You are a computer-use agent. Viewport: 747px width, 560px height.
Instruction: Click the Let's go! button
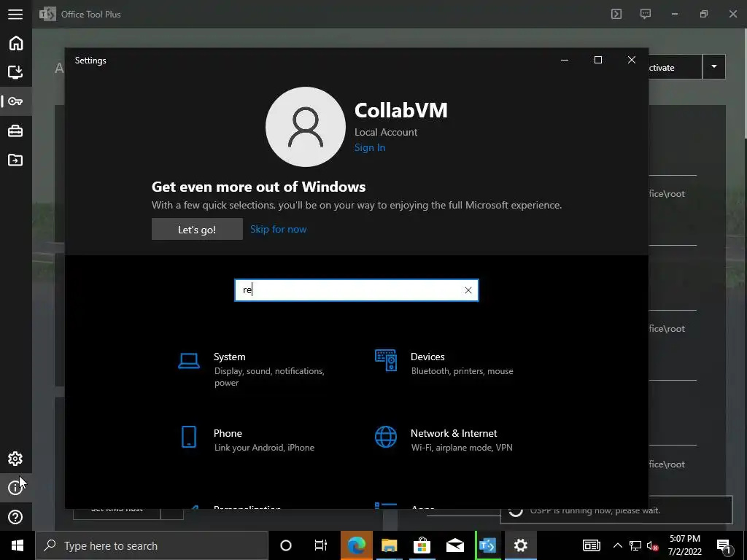tap(197, 229)
